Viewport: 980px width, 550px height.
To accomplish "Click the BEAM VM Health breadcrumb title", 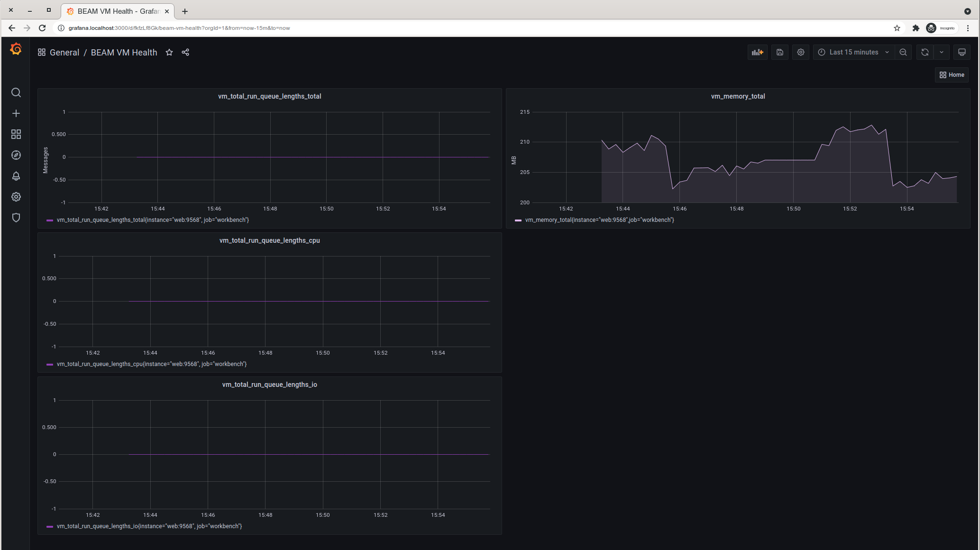I will click(x=124, y=52).
